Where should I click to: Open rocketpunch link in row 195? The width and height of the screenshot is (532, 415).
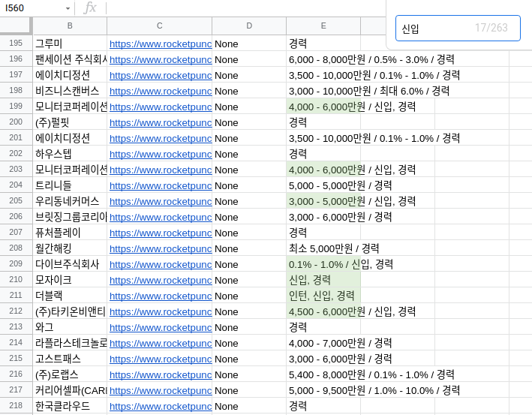161,44
